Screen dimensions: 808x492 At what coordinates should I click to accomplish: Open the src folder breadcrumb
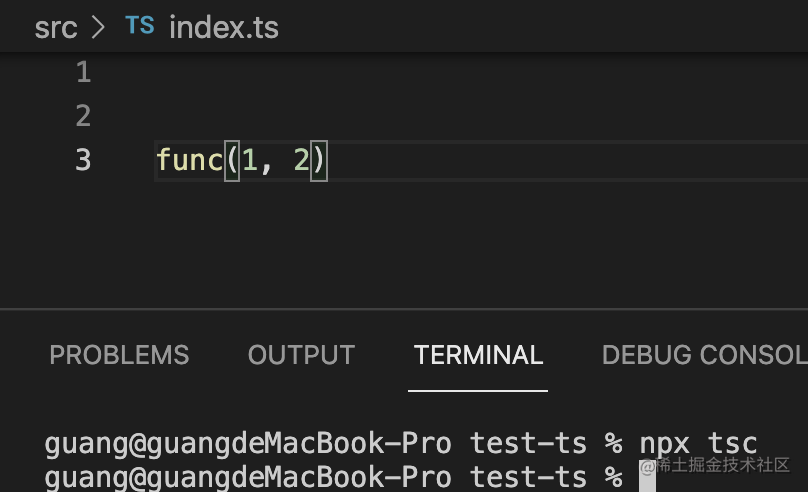point(56,28)
